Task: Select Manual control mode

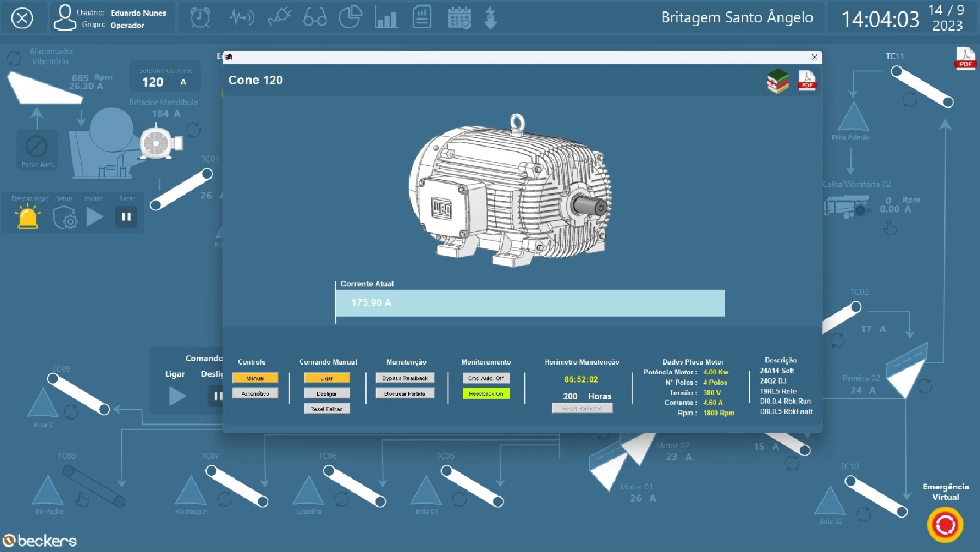Action: 255,378
